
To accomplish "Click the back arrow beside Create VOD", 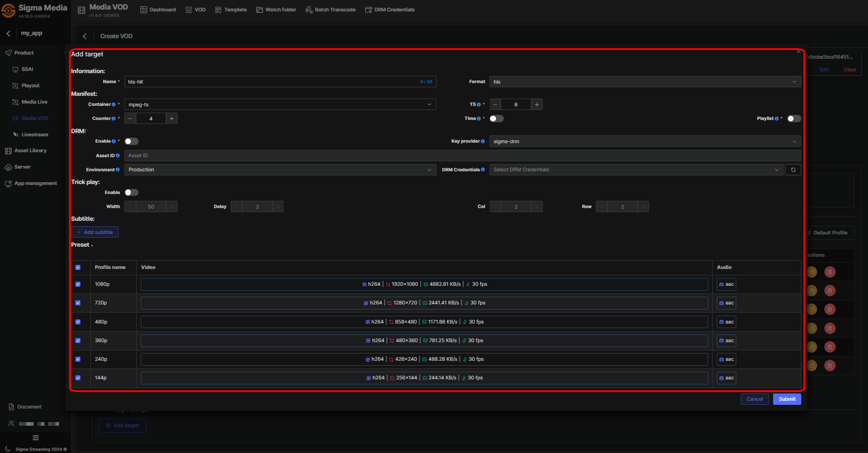I will (x=85, y=36).
